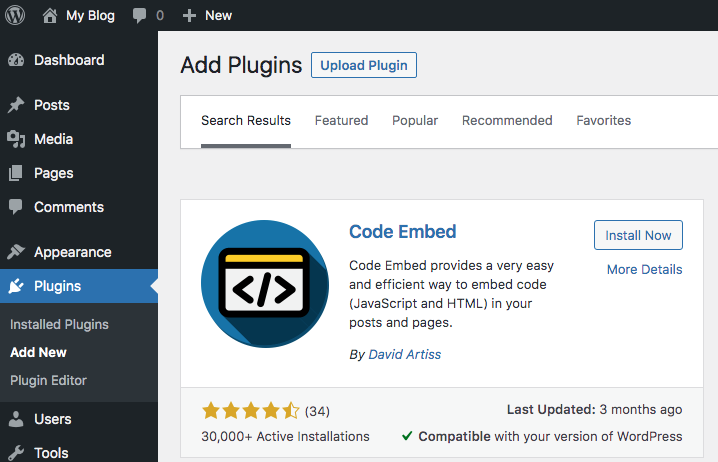Open the Media menu item
Screen dimensions: 718x462
(x=54, y=139)
